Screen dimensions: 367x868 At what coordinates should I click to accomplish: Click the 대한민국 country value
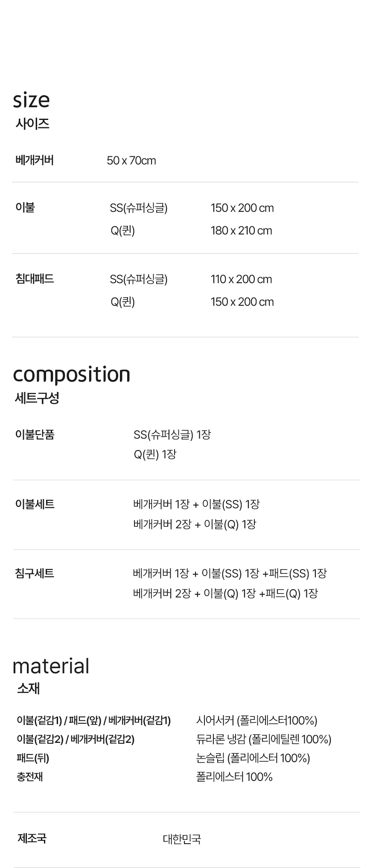(x=182, y=839)
